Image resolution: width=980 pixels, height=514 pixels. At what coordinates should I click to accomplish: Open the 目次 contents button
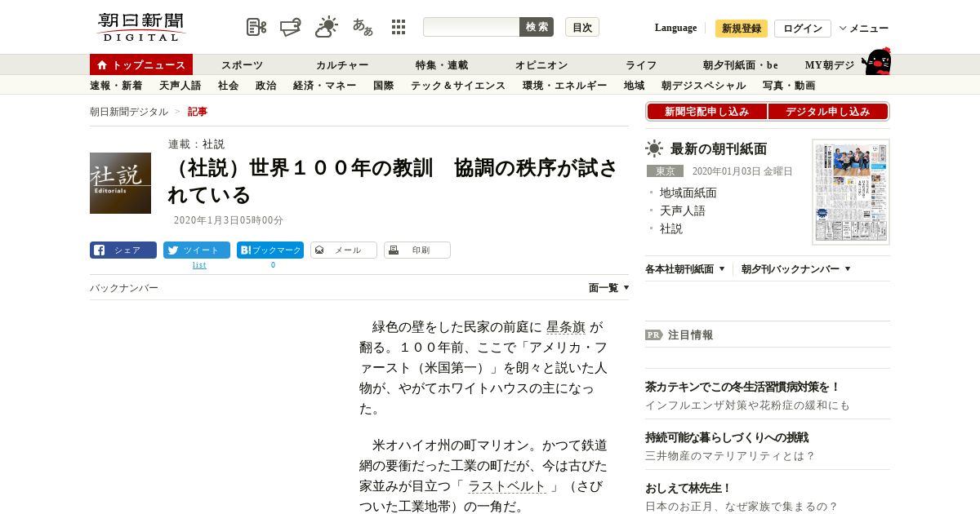[x=582, y=27]
